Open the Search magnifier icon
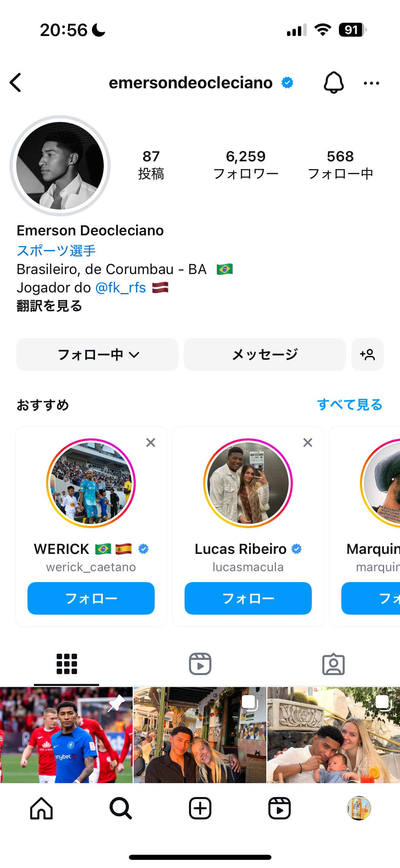This screenshot has height=868, width=400. [x=120, y=808]
